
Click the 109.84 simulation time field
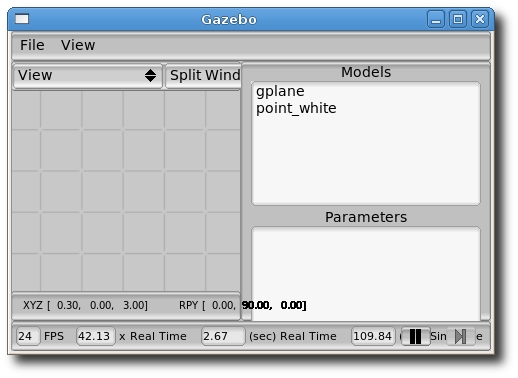373,336
